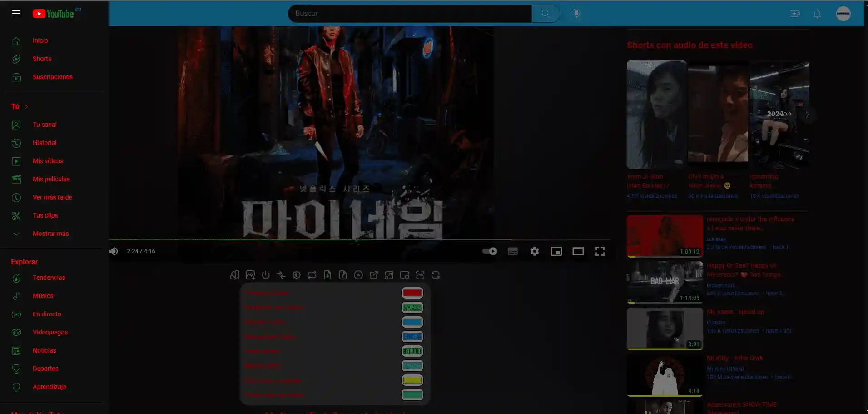The width and height of the screenshot is (868, 414).
Task: Open the account avatar menu
Action: point(843,14)
